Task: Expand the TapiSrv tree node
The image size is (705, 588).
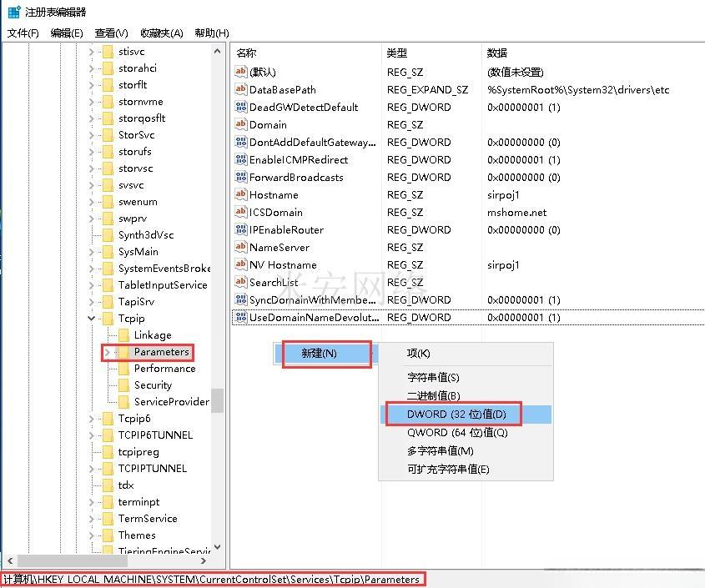Action: pos(91,302)
